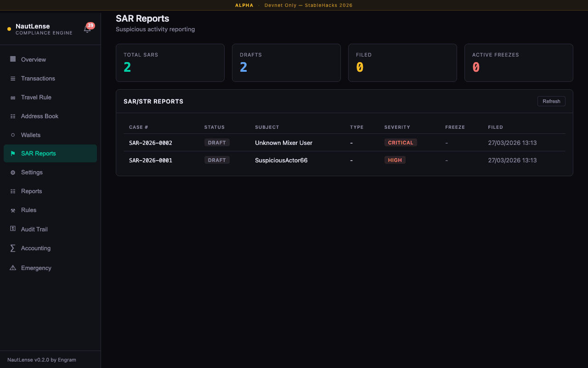588x368 pixels.
Task: Click the Transactions list icon
Action: click(12, 78)
